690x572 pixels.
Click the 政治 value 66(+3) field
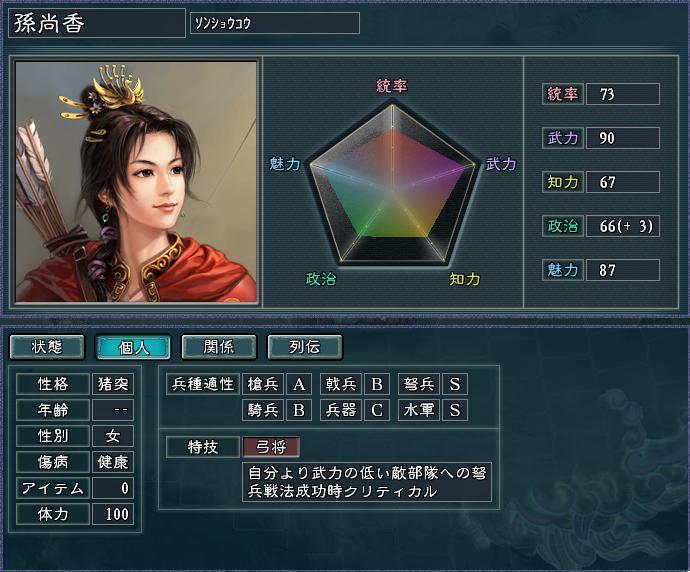[623, 226]
